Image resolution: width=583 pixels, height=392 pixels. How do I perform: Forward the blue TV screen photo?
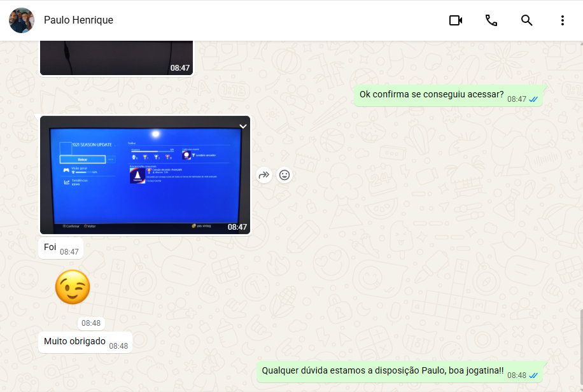click(x=263, y=175)
